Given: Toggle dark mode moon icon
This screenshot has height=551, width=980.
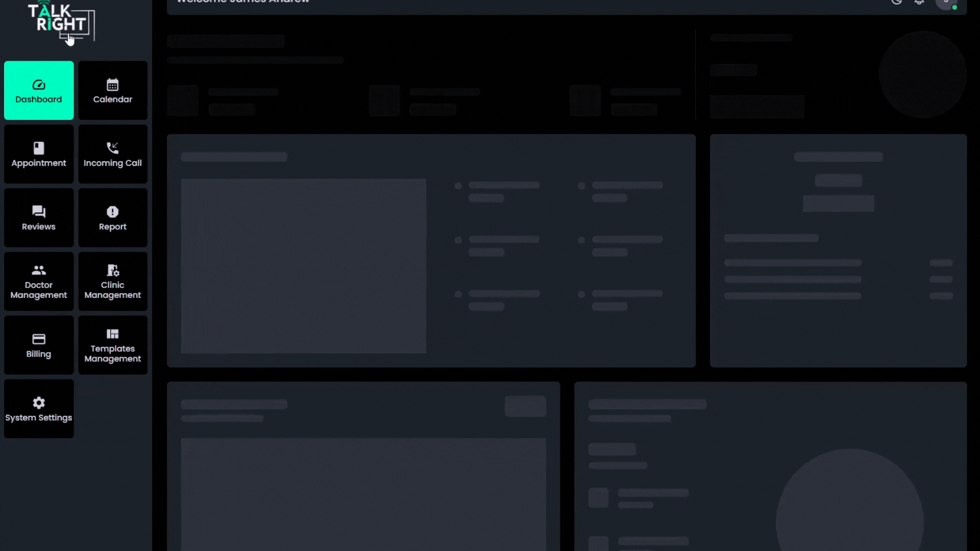Looking at the screenshot, I should point(896,2).
